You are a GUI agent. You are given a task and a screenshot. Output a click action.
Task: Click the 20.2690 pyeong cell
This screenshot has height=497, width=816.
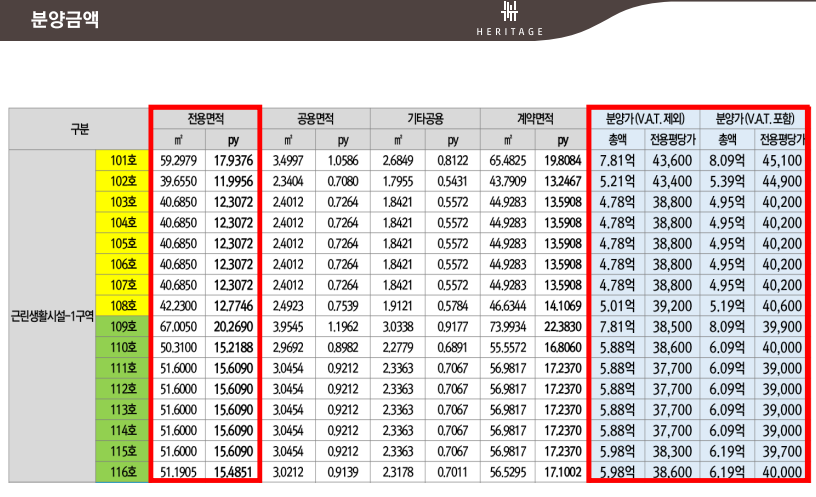(233, 326)
